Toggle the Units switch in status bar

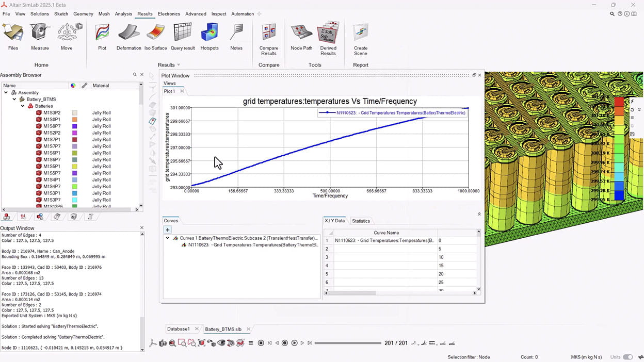tap(627, 357)
